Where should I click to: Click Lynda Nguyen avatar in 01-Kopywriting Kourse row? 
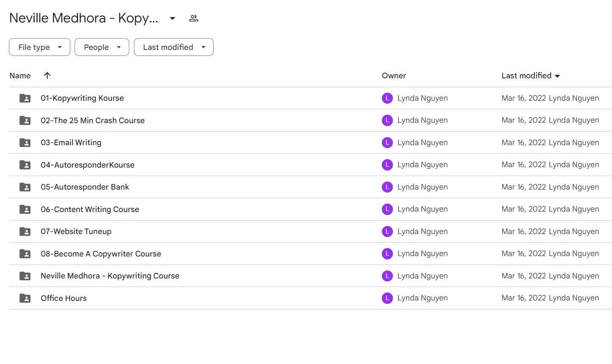click(387, 98)
